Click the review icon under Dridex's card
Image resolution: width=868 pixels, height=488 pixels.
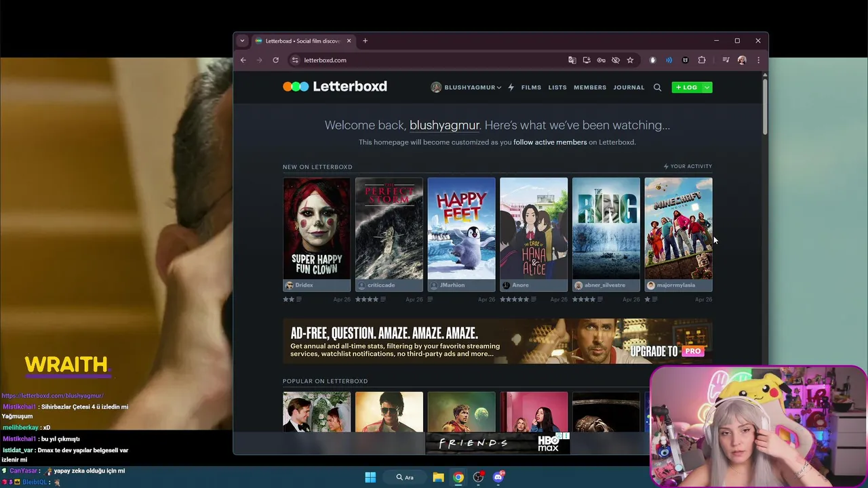click(x=300, y=299)
